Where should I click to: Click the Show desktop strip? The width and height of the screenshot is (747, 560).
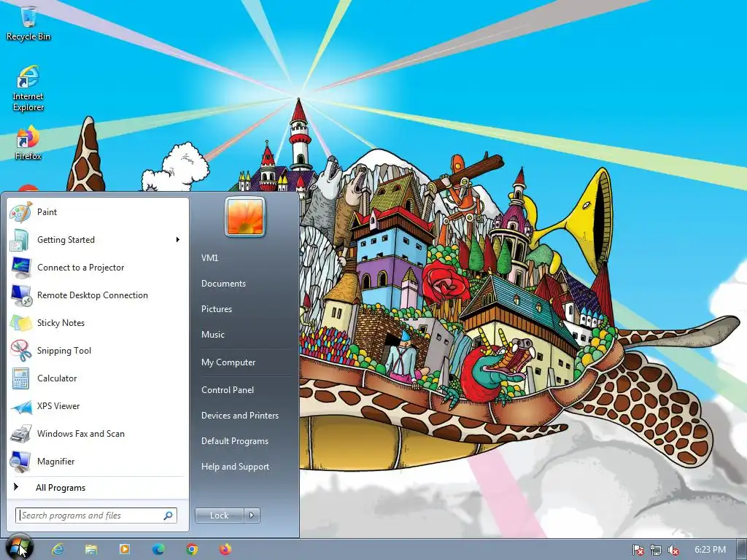742,550
